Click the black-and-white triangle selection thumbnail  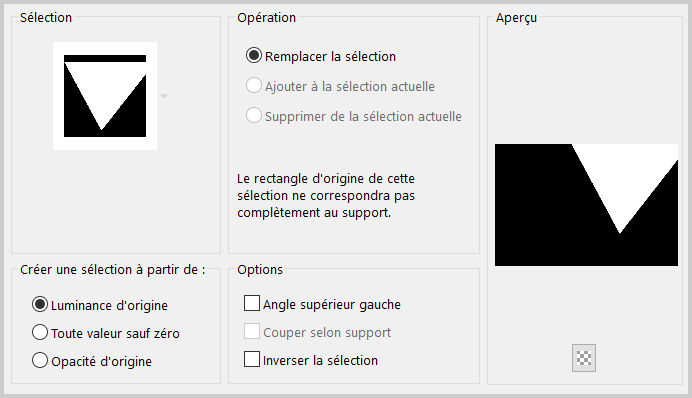click(x=105, y=96)
